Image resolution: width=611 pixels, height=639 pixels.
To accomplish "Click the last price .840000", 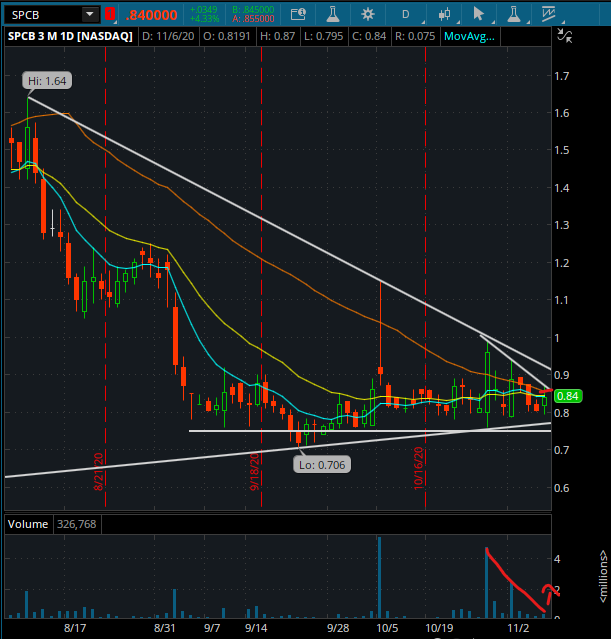I will tap(152, 15).
